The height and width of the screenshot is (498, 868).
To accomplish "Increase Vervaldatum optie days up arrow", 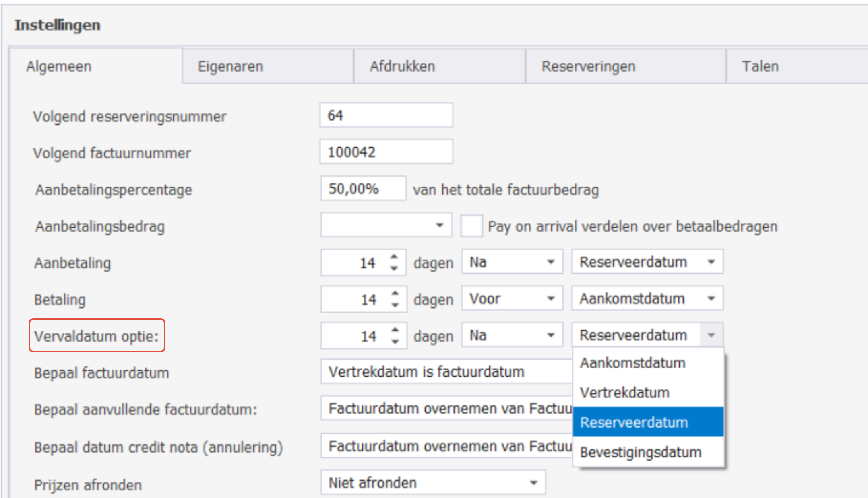I will click(x=395, y=329).
